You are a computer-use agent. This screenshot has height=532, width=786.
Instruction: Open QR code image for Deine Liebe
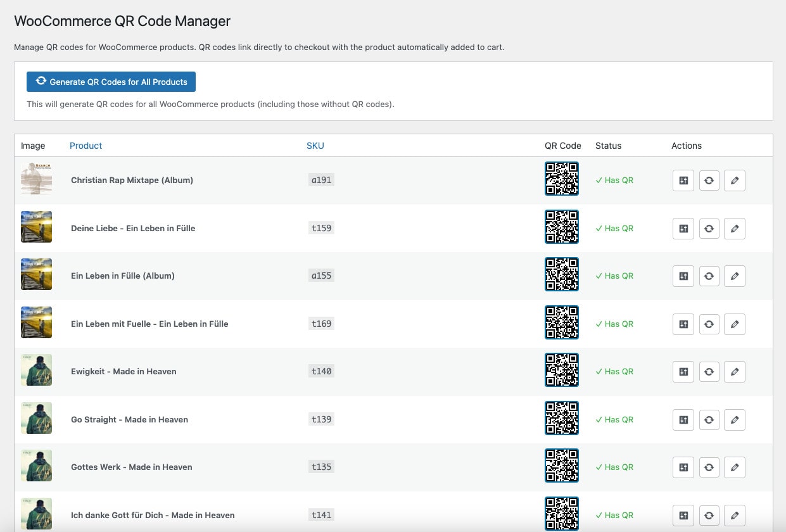(561, 227)
